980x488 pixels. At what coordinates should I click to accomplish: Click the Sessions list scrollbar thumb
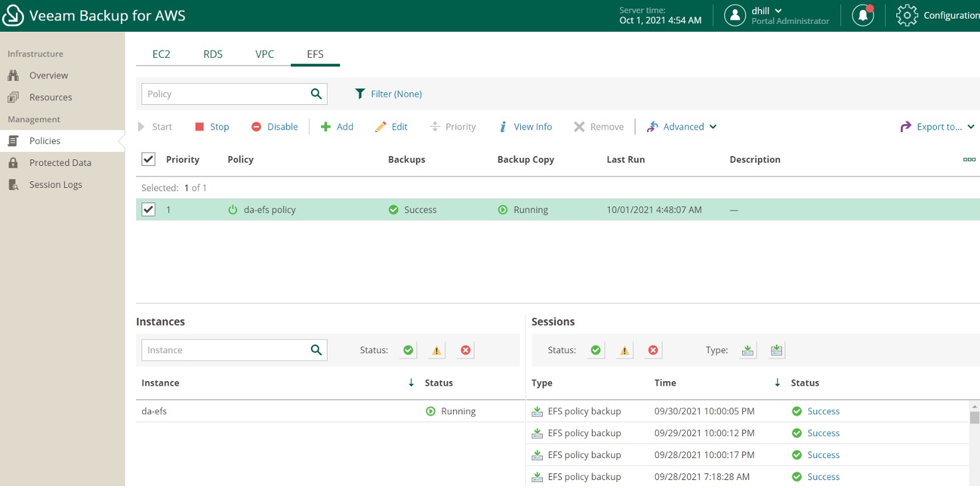975,417
